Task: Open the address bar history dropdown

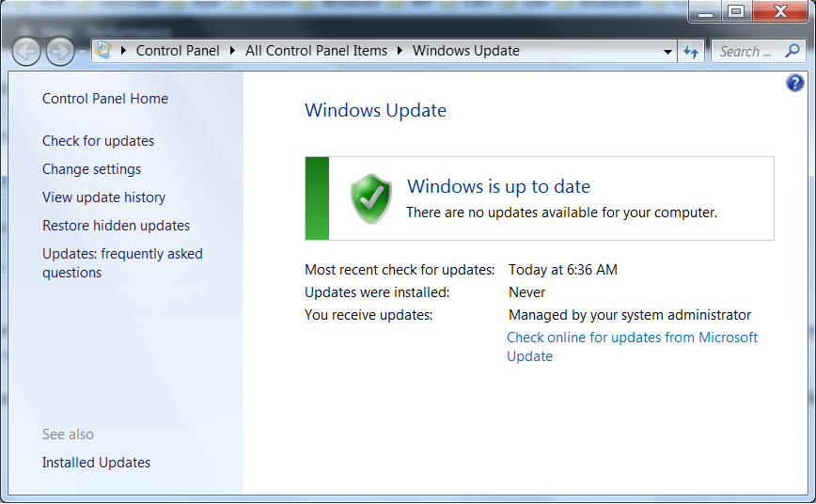Action: pyautogui.click(x=667, y=52)
